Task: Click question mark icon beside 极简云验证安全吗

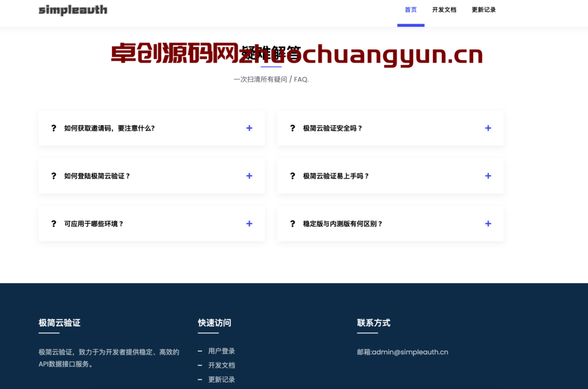Action: (292, 128)
